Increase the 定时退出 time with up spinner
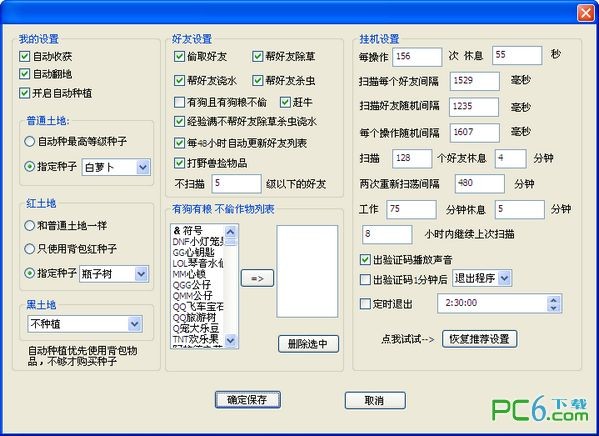599x436 pixels. coord(554,299)
